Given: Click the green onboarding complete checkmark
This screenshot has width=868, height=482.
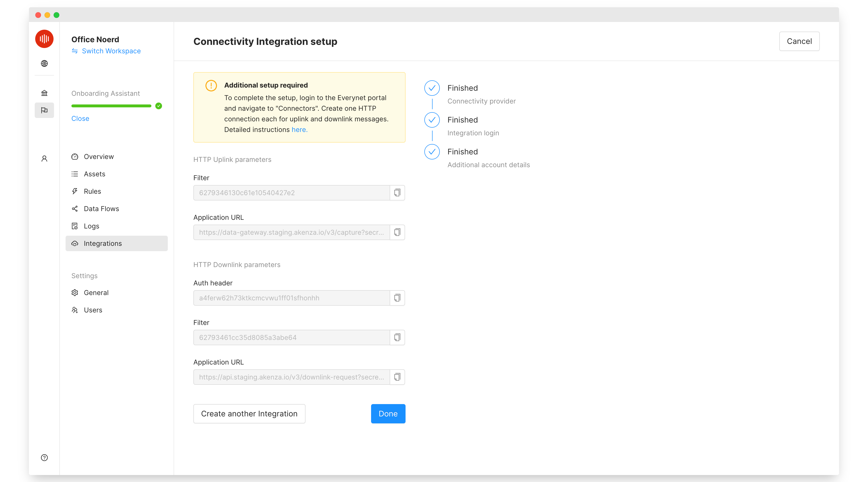Looking at the screenshot, I should pos(159,106).
